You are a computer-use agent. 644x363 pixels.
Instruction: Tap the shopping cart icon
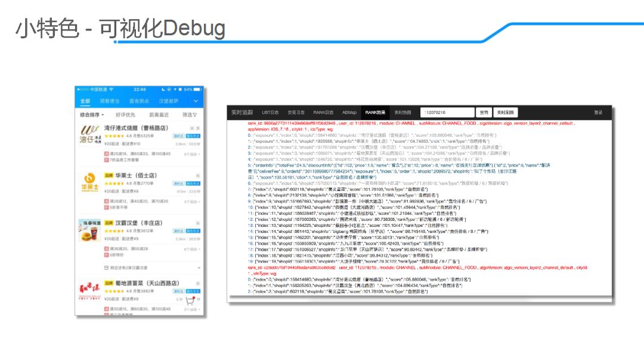pos(190,300)
